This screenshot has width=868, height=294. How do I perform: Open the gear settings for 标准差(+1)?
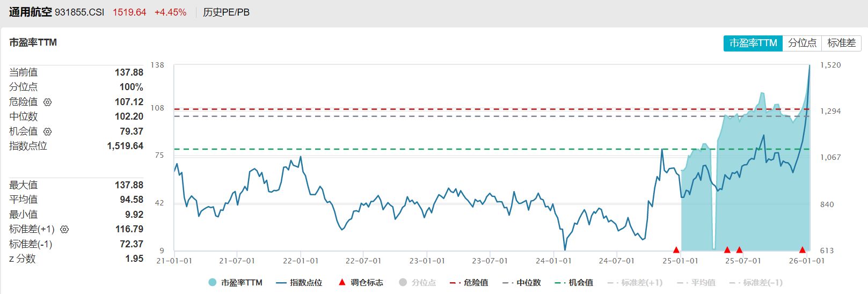click(64, 230)
